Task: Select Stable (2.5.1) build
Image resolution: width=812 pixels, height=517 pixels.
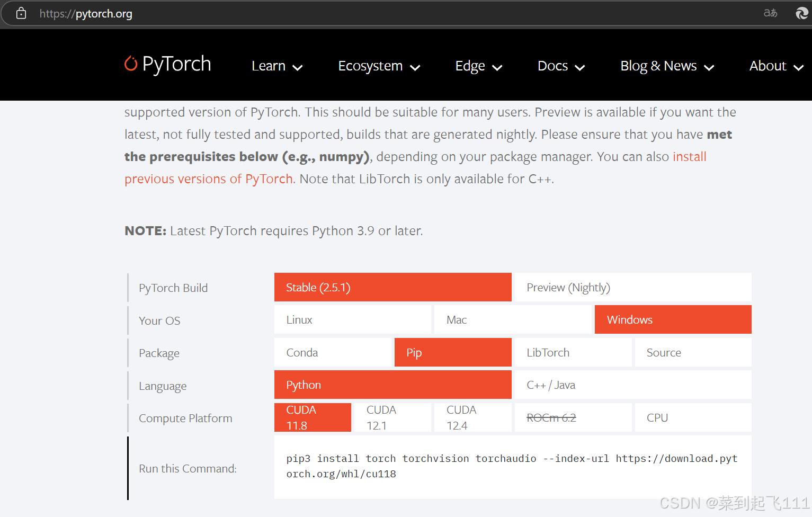Action: [x=393, y=287]
